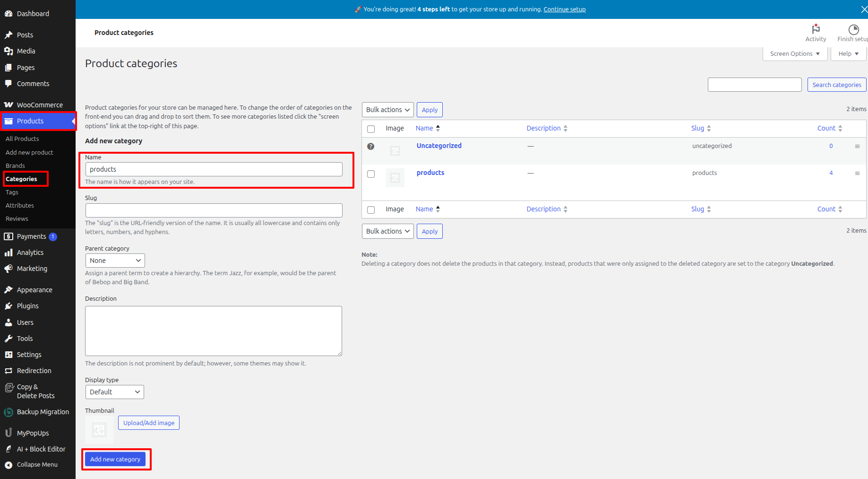Go to Attributes in Products submenu

[x=20, y=205]
